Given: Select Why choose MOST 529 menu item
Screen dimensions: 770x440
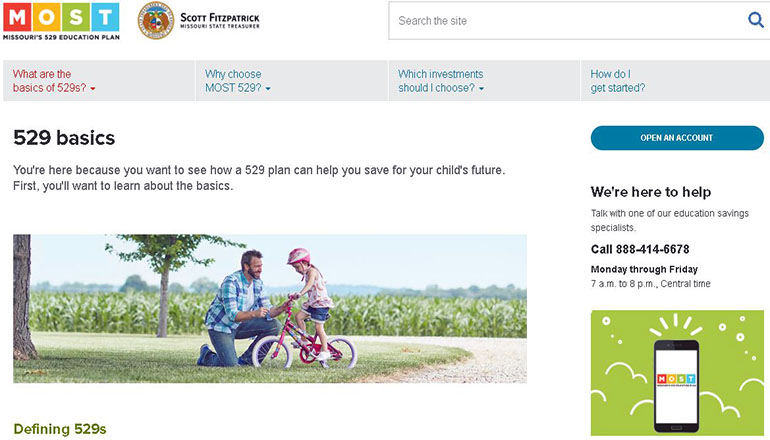Looking at the screenshot, I should click(234, 81).
